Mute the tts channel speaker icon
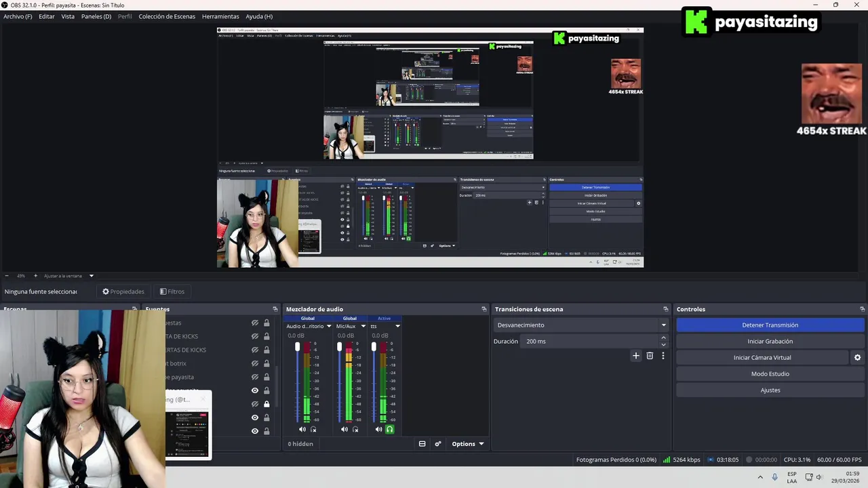This screenshot has height=488, width=868. [379, 429]
